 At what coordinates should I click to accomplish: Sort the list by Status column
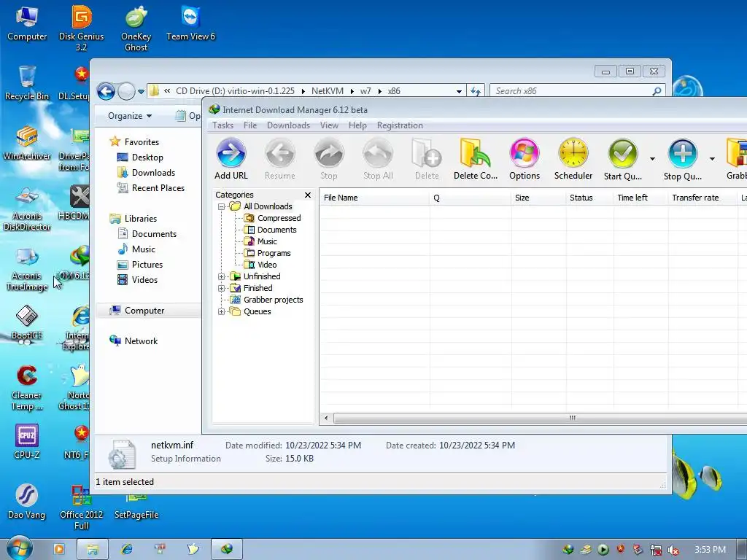[589, 198]
